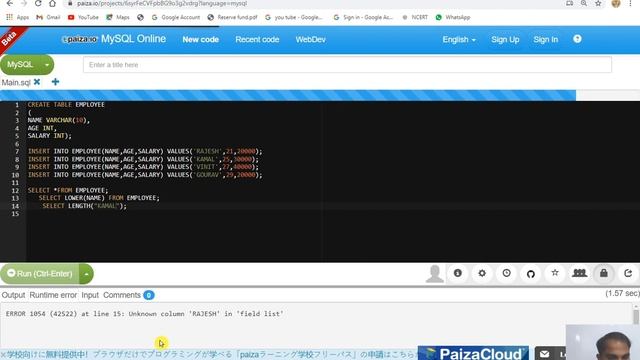Image resolution: width=640 pixels, height=360 pixels.
Task: Click the '(1.57 sec)' runtime text
Action: tap(622, 293)
